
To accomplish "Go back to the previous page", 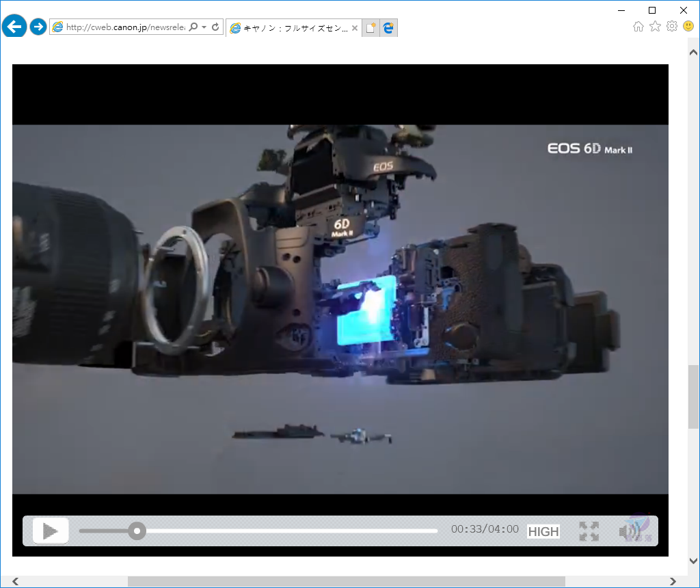I will pos(14,27).
